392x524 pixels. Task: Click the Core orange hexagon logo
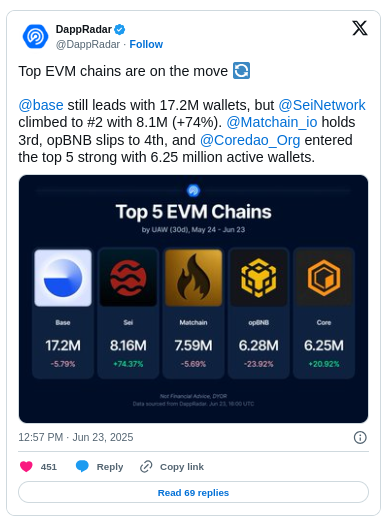click(324, 278)
